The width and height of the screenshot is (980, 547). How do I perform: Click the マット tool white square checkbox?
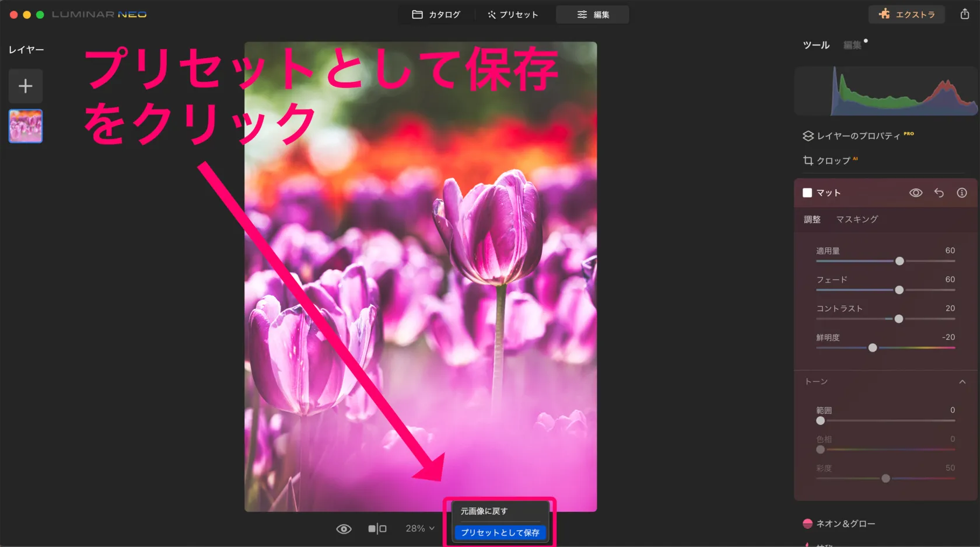tap(807, 193)
